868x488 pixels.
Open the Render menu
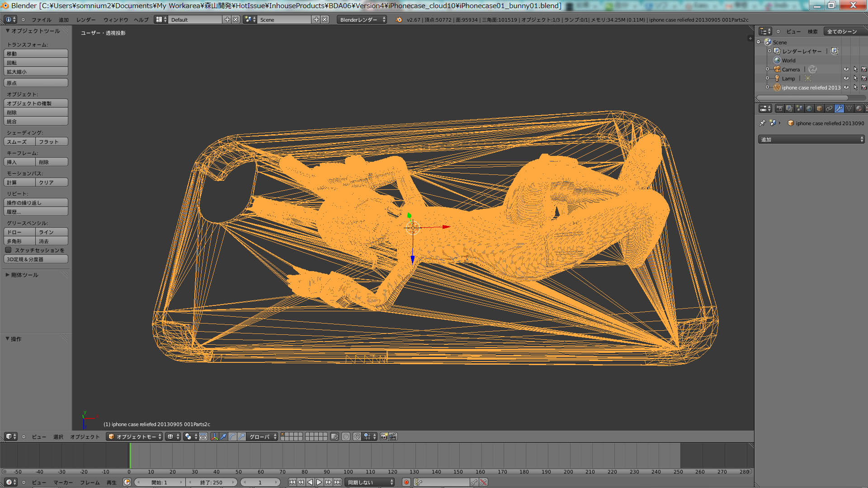point(86,20)
